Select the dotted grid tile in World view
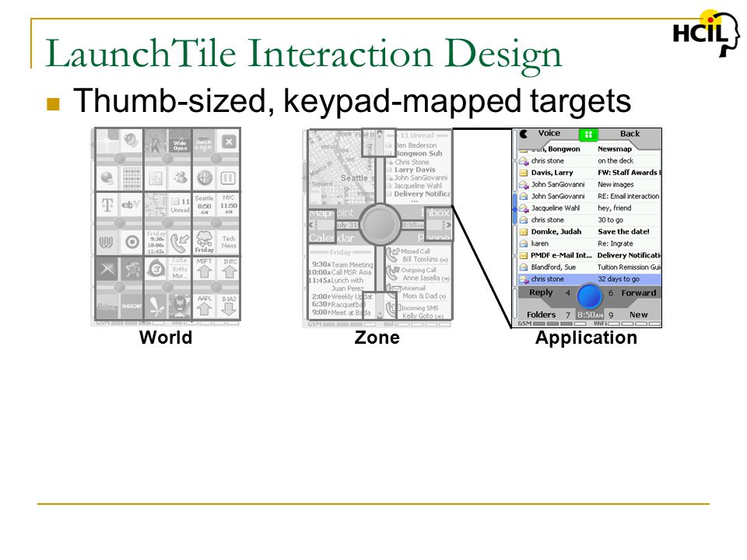 pyautogui.click(x=132, y=179)
